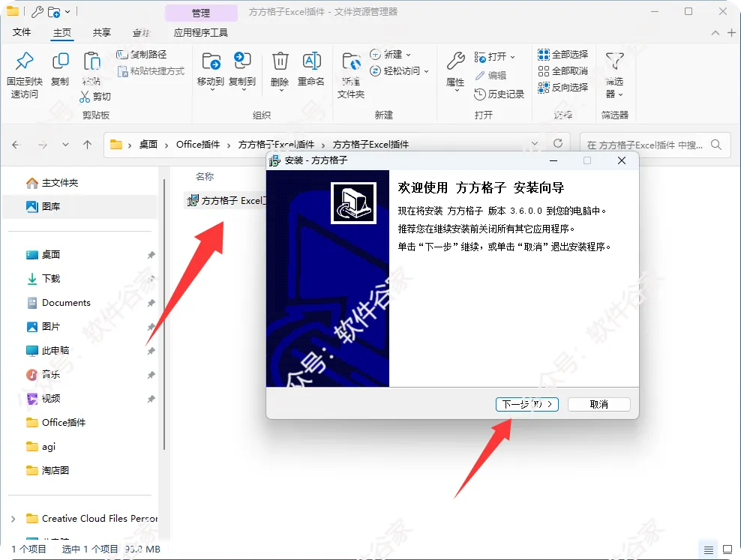Open Videos (视频) in the sidebar
Viewport: 741px width, 560px height.
(43, 399)
